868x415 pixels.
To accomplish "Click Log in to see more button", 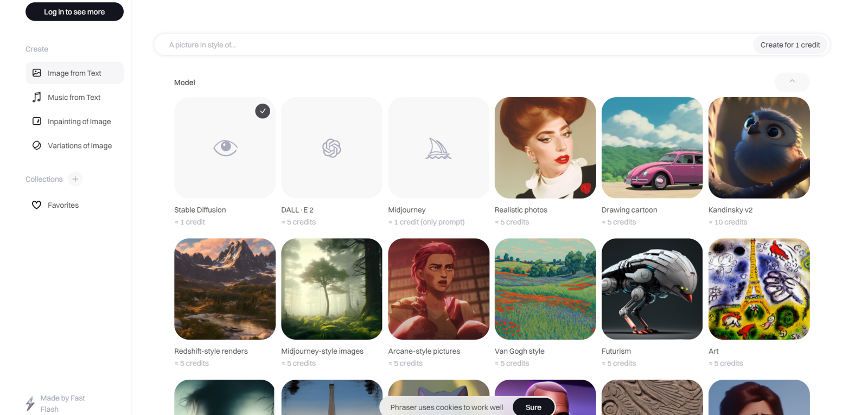I will click(x=74, y=11).
